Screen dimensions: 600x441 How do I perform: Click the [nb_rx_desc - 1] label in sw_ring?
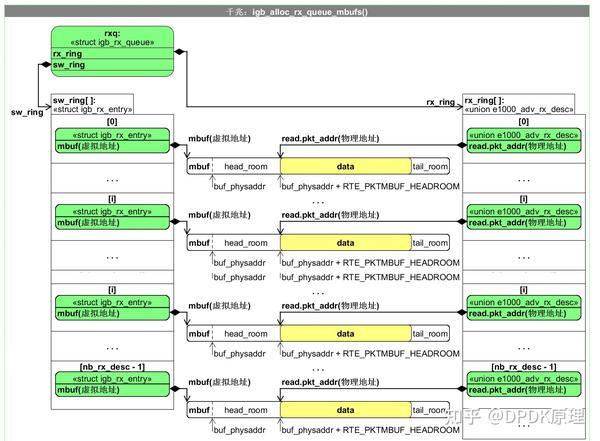point(112,367)
